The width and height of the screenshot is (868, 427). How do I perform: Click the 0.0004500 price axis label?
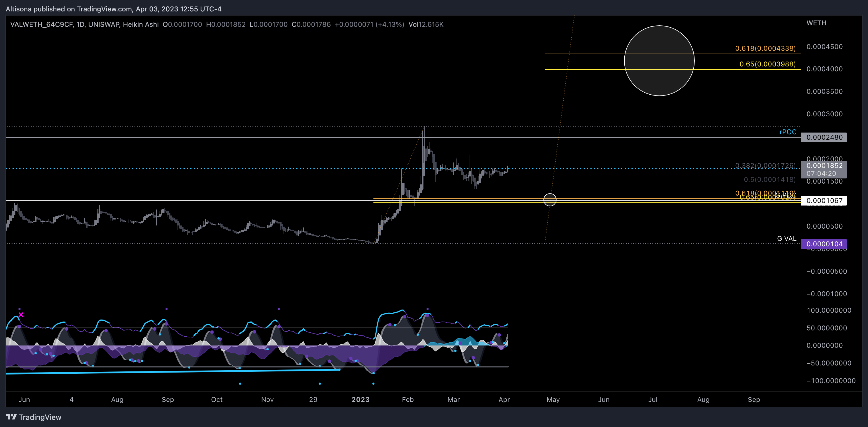(824, 47)
